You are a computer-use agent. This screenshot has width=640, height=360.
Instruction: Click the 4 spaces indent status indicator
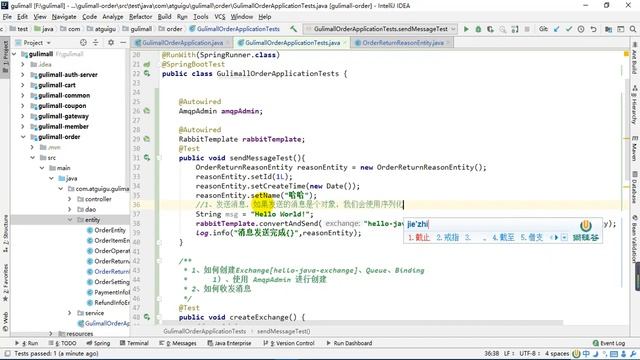click(x=557, y=353)
